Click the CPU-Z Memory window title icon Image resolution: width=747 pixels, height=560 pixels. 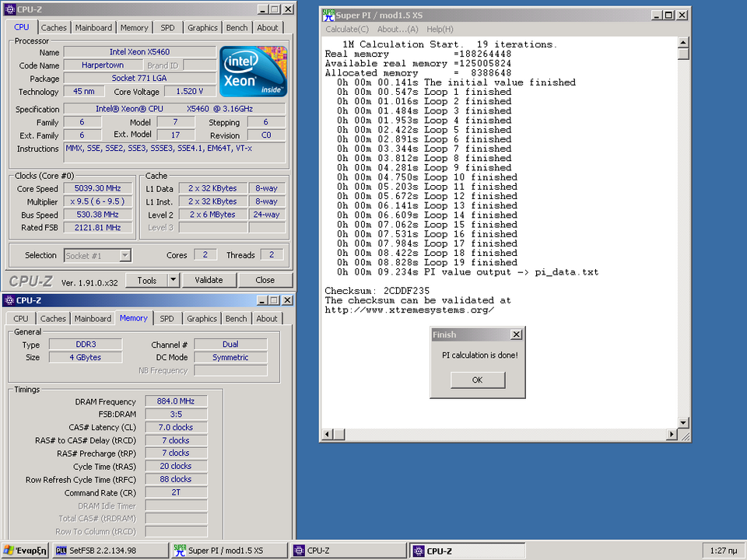click(x=9, y=300)
